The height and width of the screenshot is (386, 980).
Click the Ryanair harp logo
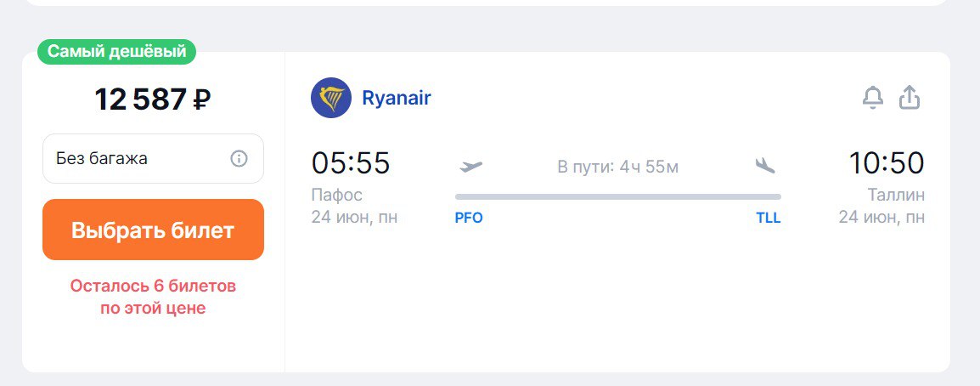pos(331,98)
